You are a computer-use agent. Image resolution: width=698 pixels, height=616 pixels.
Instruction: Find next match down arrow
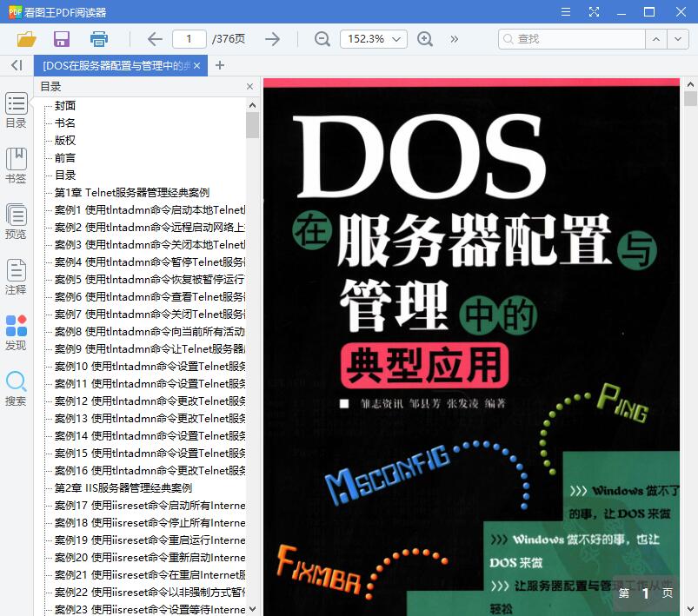click(677, 39)
